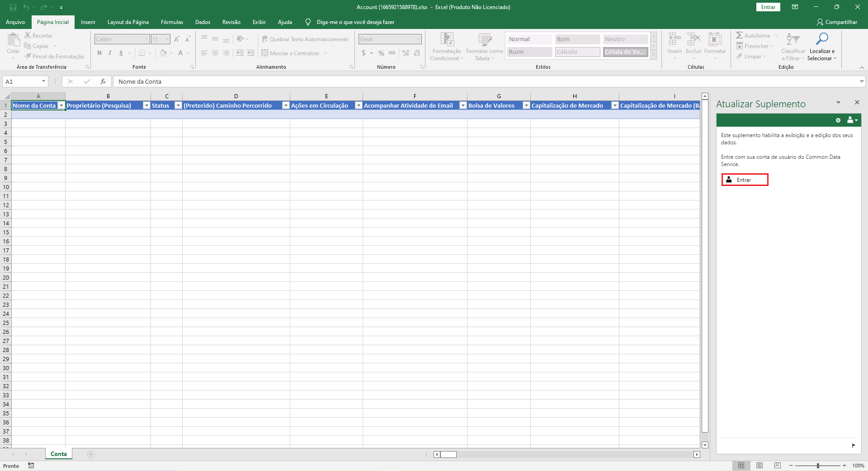Toggle Visualização de Quebra de Página view

tap(777, 466)
